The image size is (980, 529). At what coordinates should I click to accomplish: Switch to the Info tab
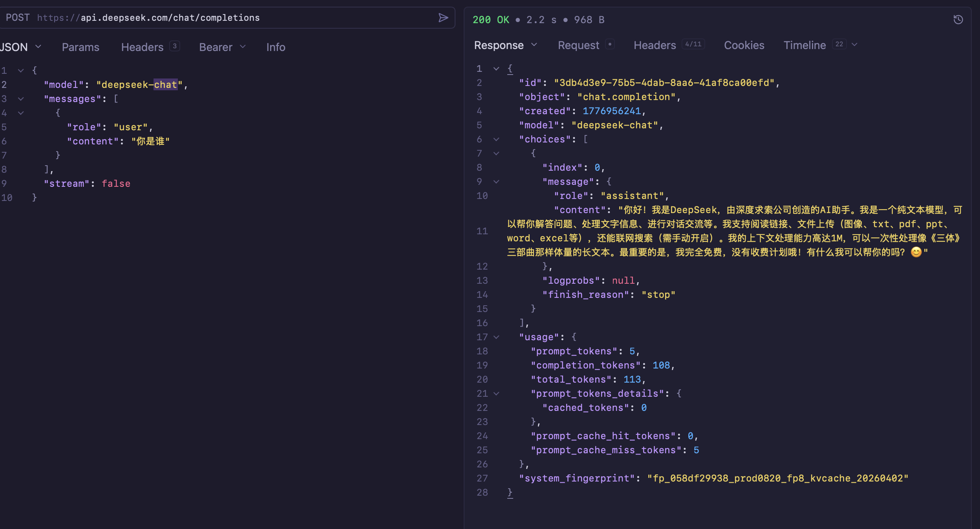click(x=276, y=47)
